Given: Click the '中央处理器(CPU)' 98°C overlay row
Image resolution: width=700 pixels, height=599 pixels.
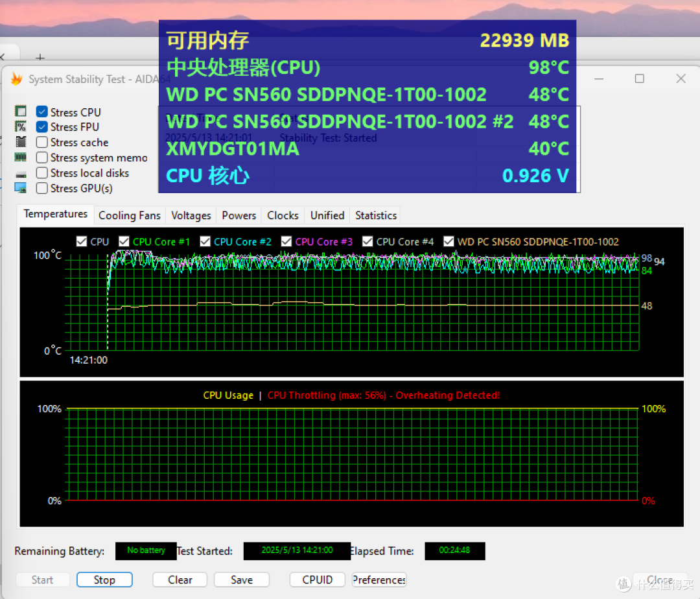Looking at the screenshot, I should tap(367, 68).
